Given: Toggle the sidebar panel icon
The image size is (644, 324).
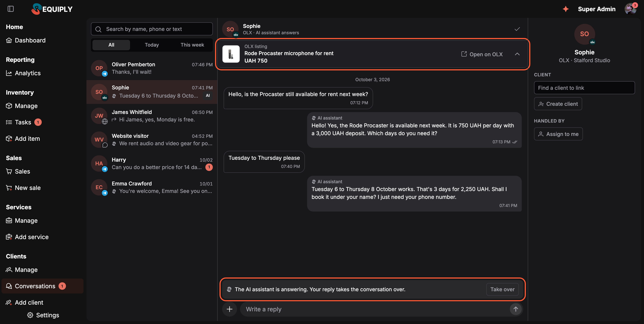Looking at the screenshot, I should 10,9.
